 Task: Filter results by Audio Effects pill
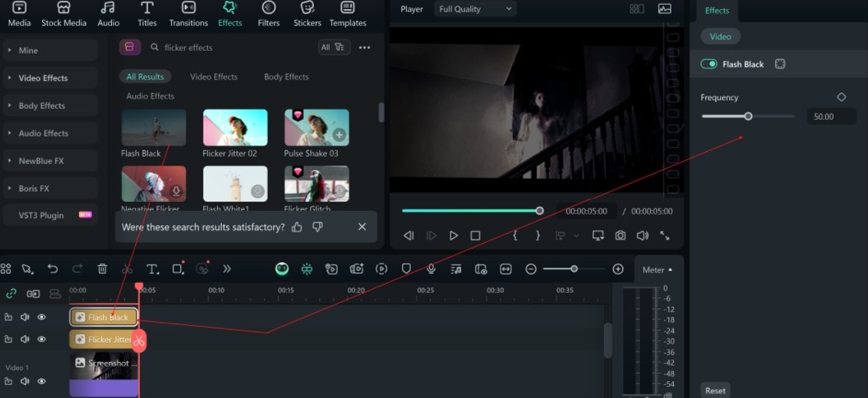[150, 96]
